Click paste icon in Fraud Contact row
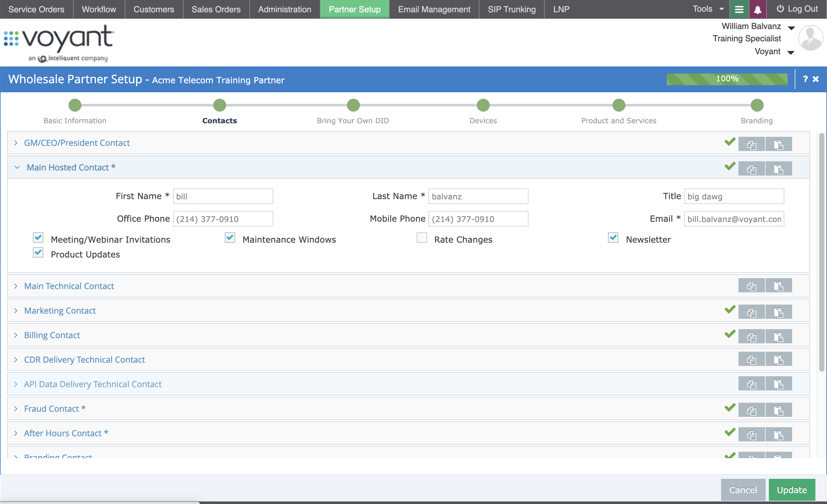827x504 pixels. click(778, 410)
